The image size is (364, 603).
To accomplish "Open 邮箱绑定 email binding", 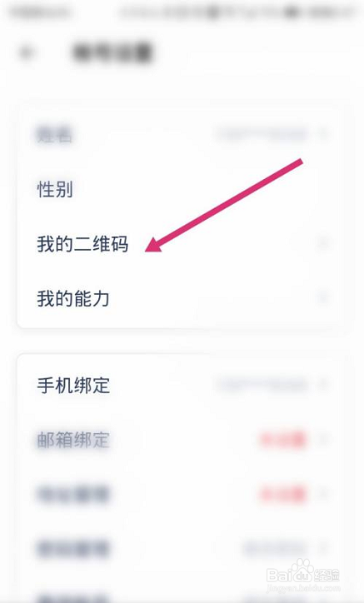I will tap(182, 440).
